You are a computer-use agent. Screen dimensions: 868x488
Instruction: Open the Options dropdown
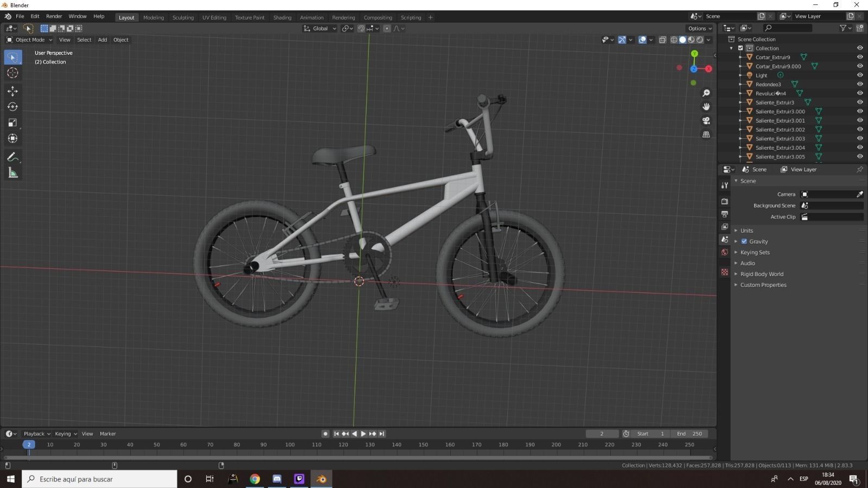699,28
